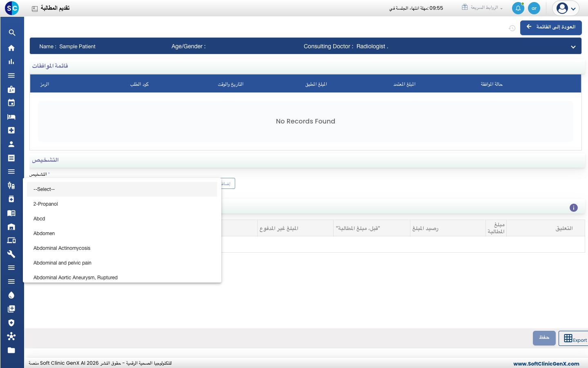Image resolution: width=588 pixels, height=368 pixels.
Task: Open the add-to-library plus icon
Action: tap(11, 309)
